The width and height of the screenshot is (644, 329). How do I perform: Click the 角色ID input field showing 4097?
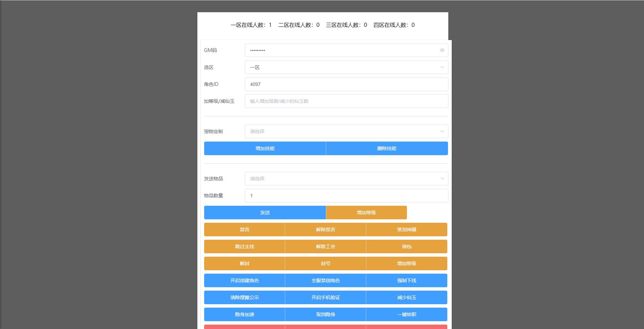346,84
